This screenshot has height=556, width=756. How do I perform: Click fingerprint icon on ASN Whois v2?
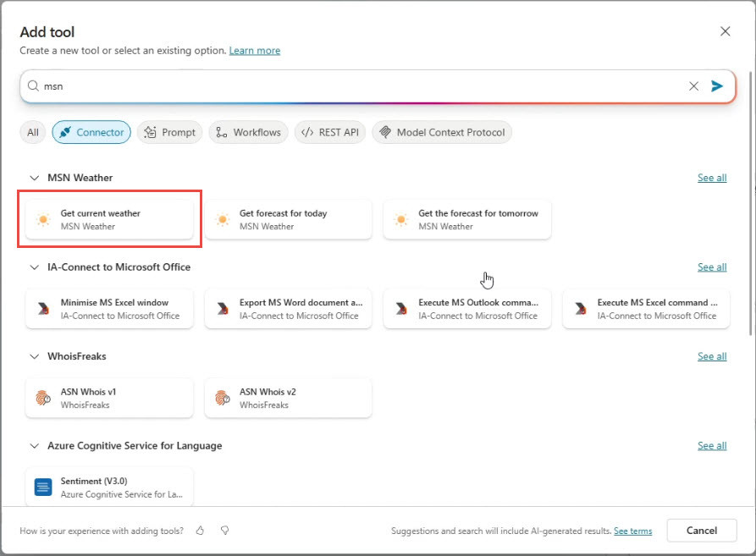[x=223, y=398]
